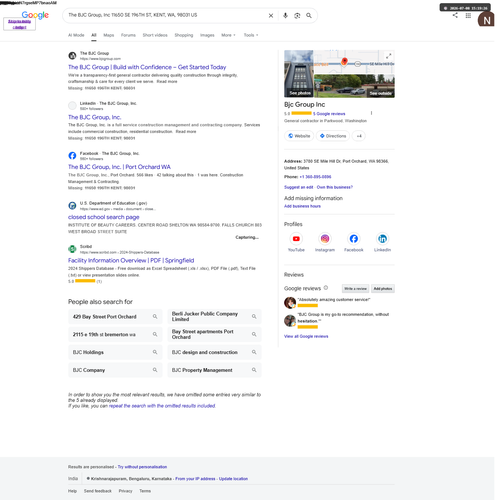Screen dimensions: 500x500
Task: Open the Shopping tab
Action: [x=184, y=35]
